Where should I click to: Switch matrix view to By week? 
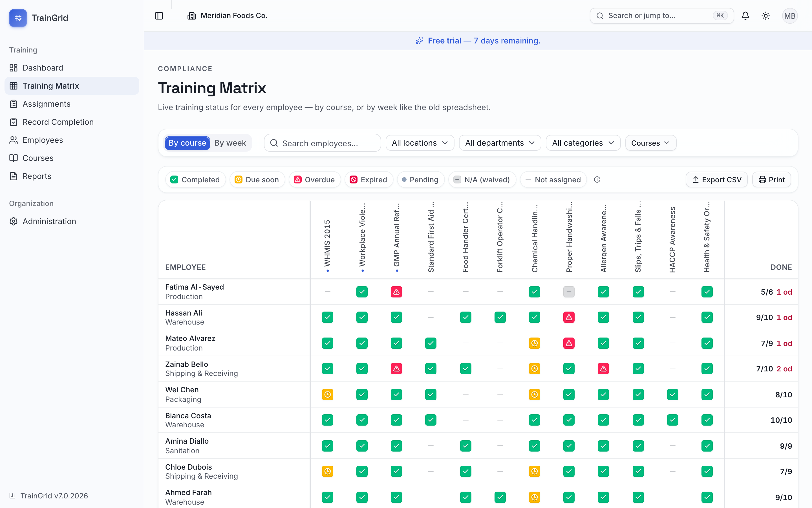click(230, 143)
